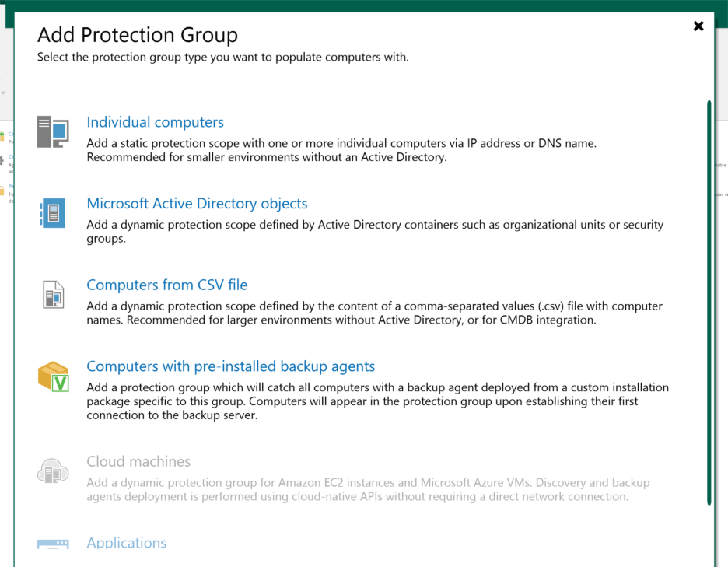Open Computers from CSV file option
Image resolution: width=728 pixels, height=567 pixels.
(x=166, y=285)
